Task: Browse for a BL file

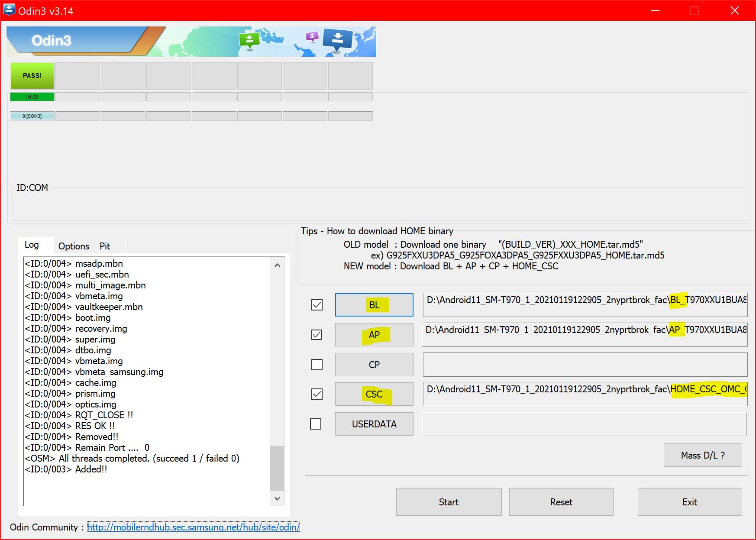Action: [374, 305]
